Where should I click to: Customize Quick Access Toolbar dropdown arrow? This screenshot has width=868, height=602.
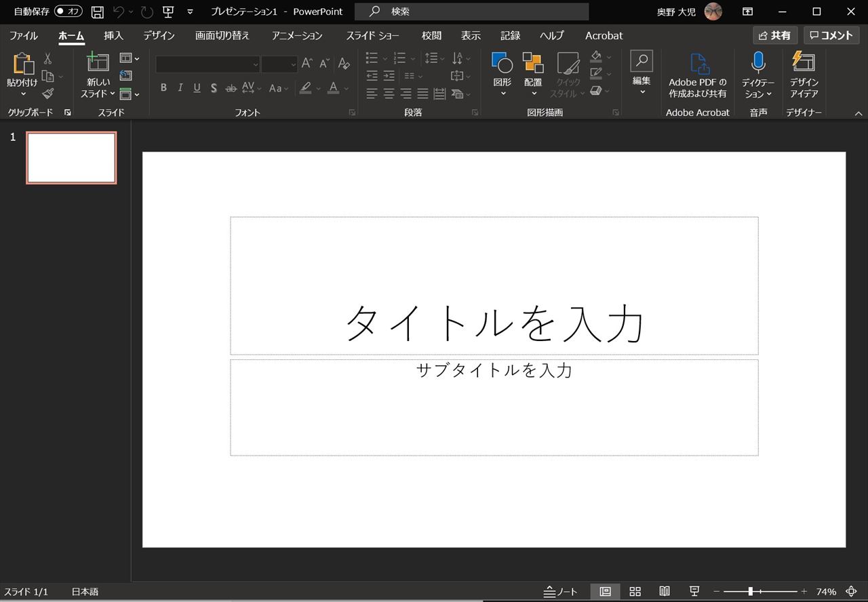tap(190, 12)
